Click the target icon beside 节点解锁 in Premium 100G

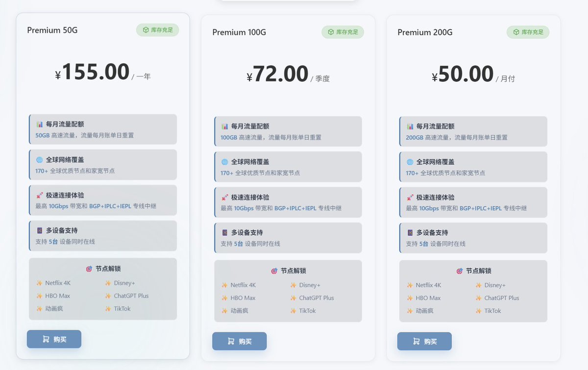click(274, 271)
